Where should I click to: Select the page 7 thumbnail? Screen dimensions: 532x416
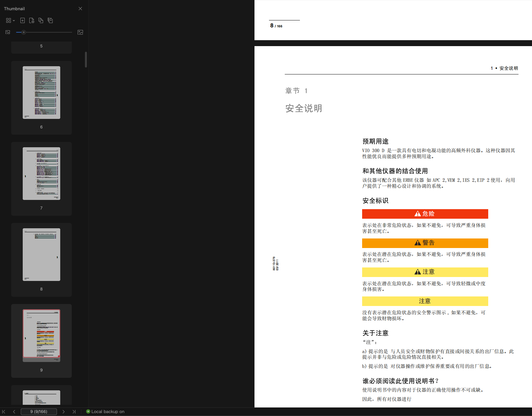click(41, 174)
